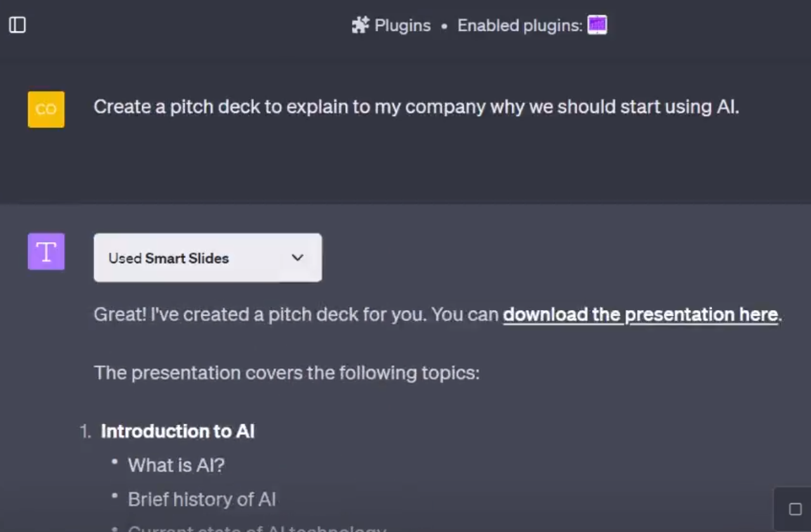Click the purple T assistant avatar
811x532 pixels.
[46, 252]
